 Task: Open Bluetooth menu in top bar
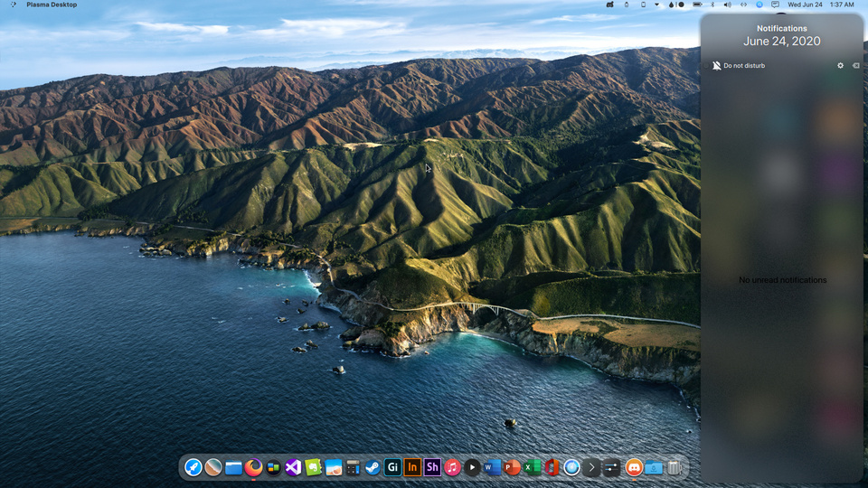pyautogui.click(x=713, y=5)
